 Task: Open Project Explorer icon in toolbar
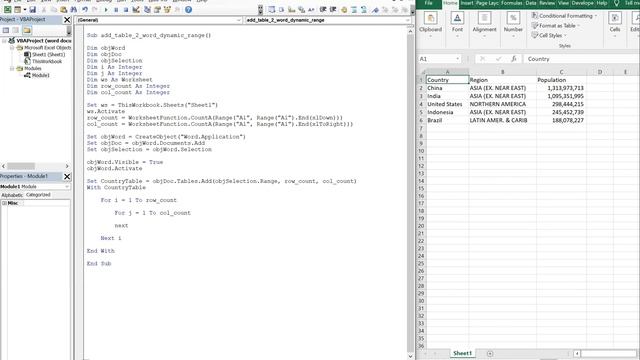[147, 9]
